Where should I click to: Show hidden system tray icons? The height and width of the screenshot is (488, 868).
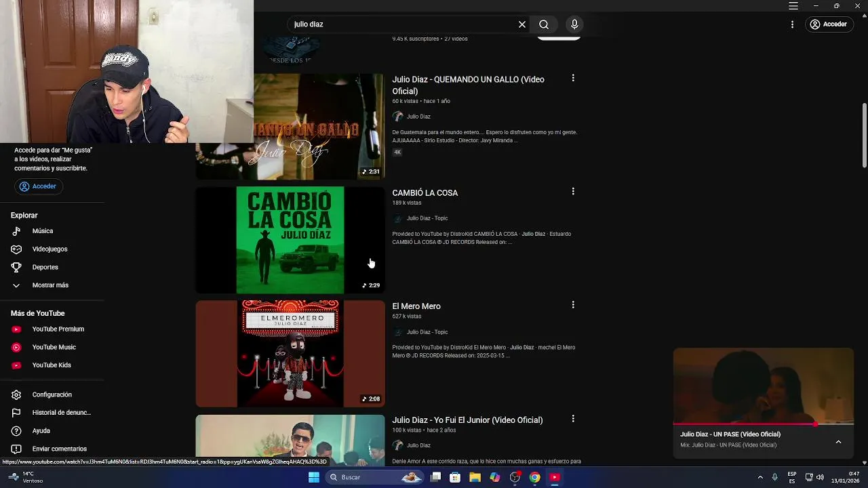tap(760, 477)
